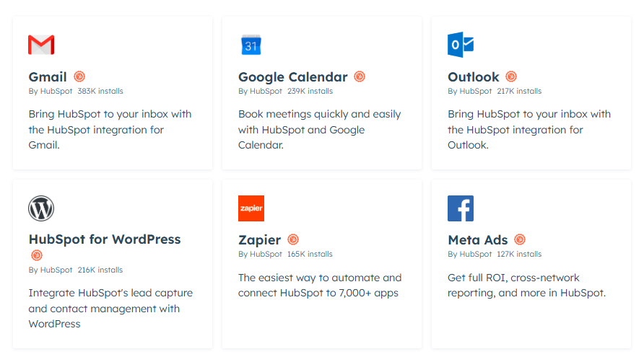Click the certified badge next to Zapier

[293, 240]
